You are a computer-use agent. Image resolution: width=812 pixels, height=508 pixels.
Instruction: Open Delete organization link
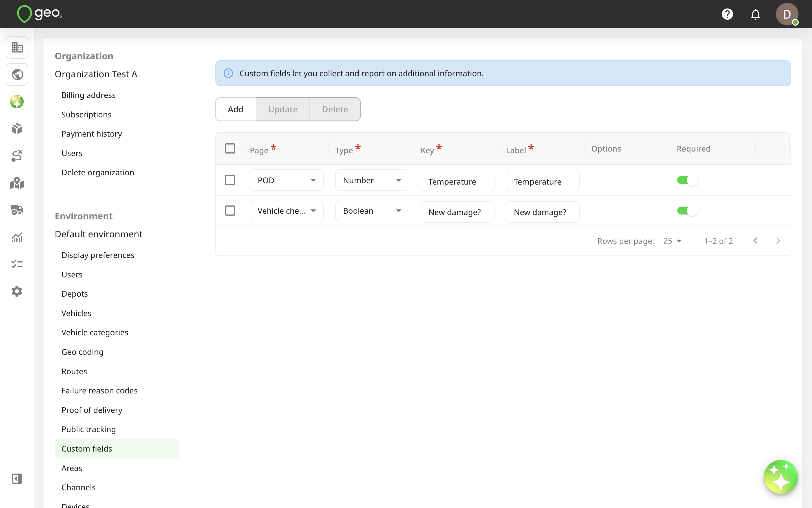pos(98,172)
